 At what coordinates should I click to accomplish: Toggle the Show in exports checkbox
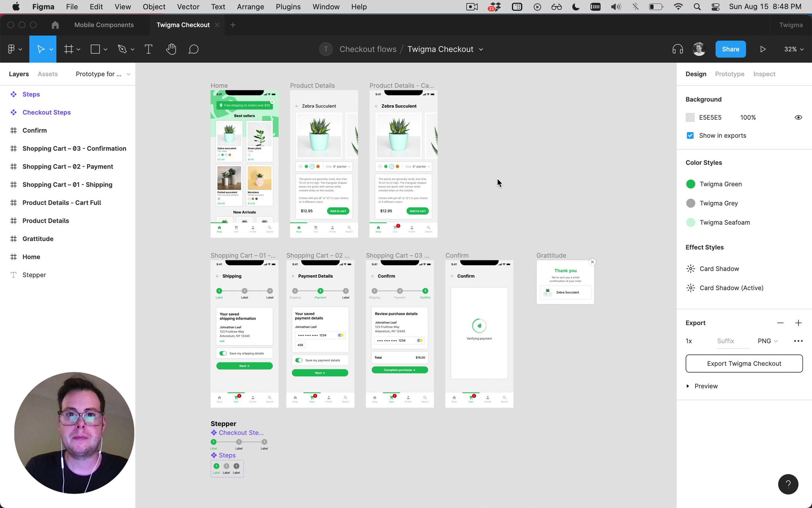pos(690,135)
